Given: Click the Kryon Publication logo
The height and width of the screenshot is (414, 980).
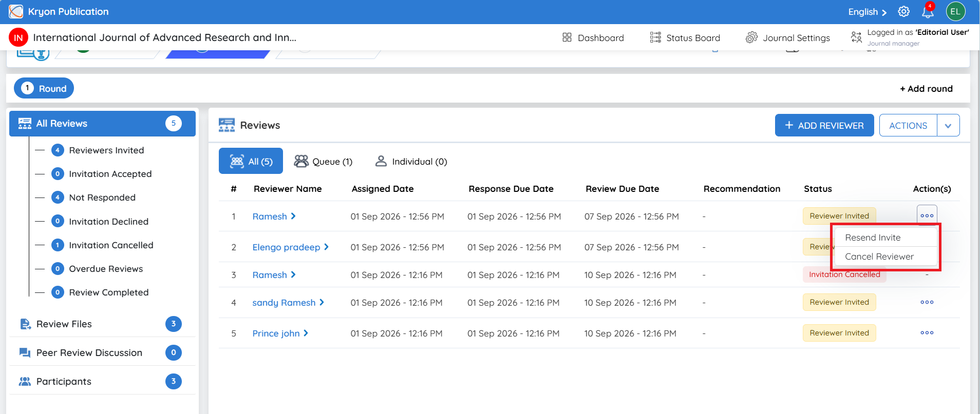Looking at the screenshot, I should click(16, 11).
